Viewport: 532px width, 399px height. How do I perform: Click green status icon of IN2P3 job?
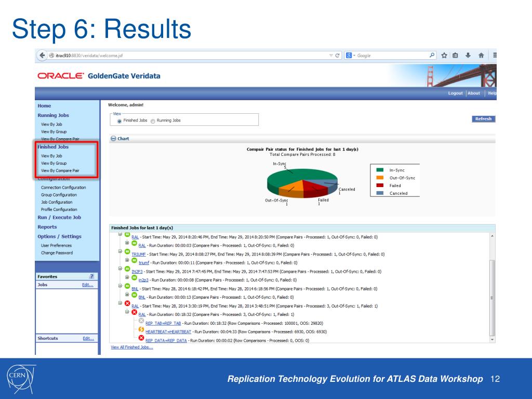pos(127,269)
